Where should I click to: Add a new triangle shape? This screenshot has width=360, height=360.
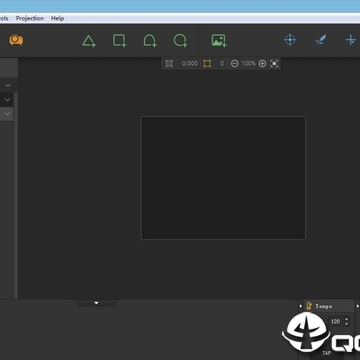(x=89, y=41)
